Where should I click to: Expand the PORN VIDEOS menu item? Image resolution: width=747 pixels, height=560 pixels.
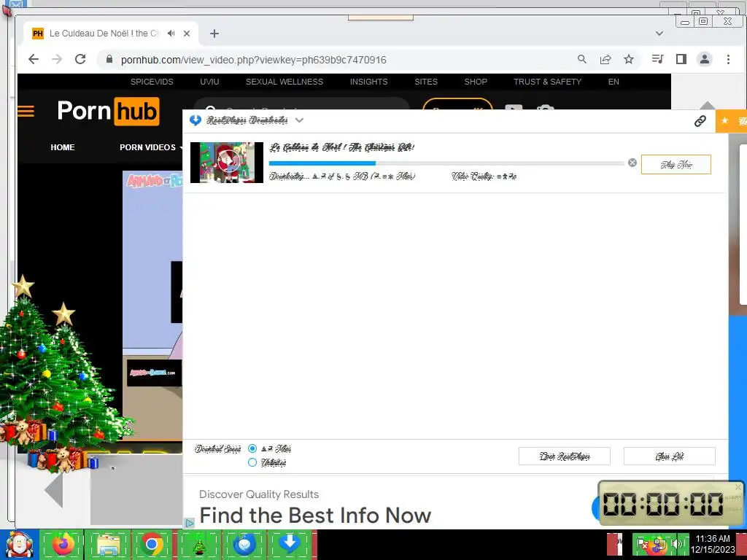(x=150, y=147)
